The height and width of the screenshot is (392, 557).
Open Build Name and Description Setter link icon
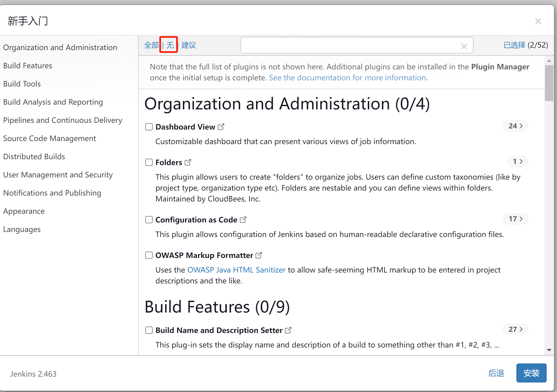[x=288, y=330]
